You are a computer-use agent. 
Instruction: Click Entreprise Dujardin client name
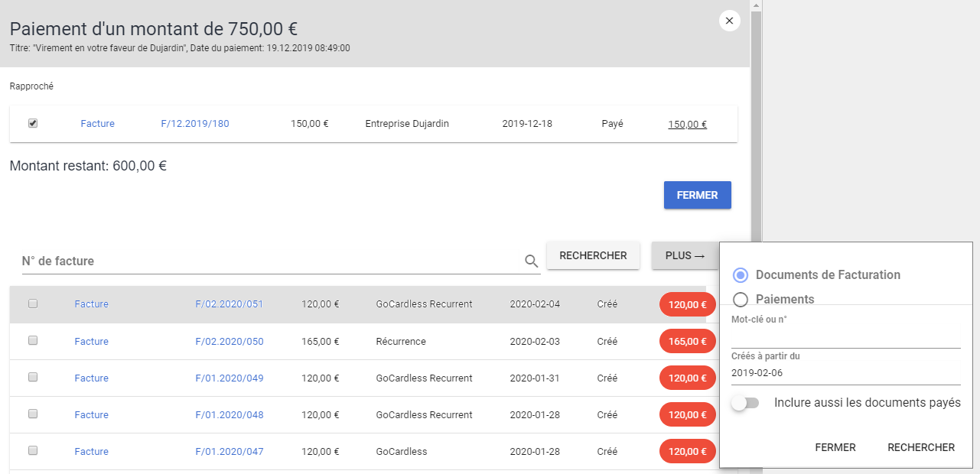pos(407,124)
